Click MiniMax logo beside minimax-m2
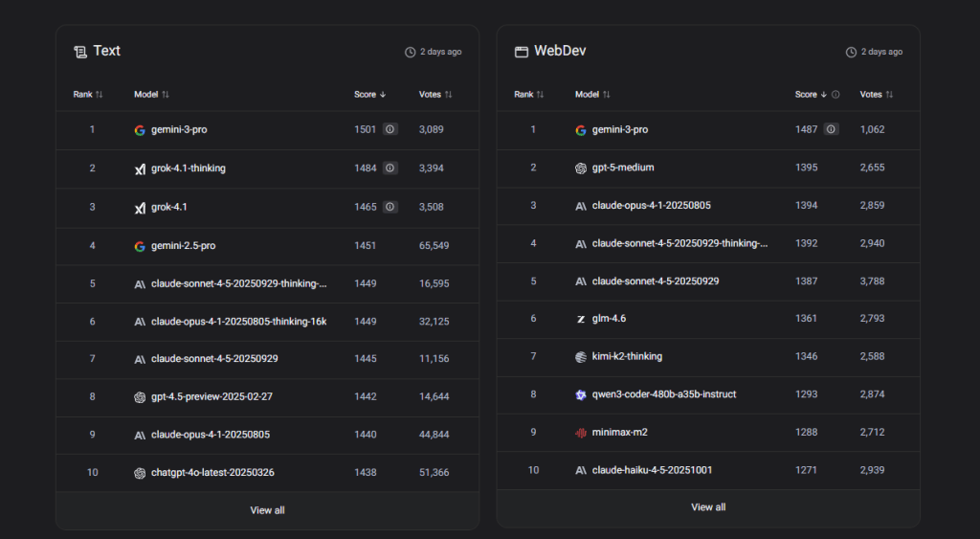 [581, 433]
